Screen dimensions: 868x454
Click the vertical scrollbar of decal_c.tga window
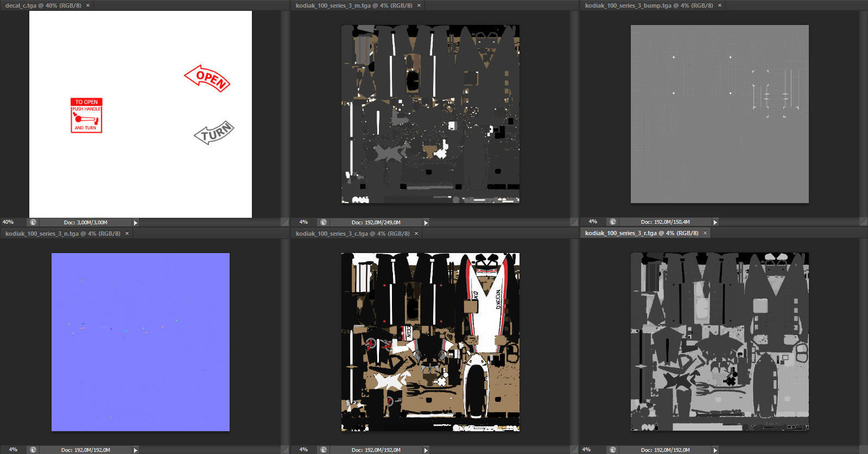click(285, 114)
